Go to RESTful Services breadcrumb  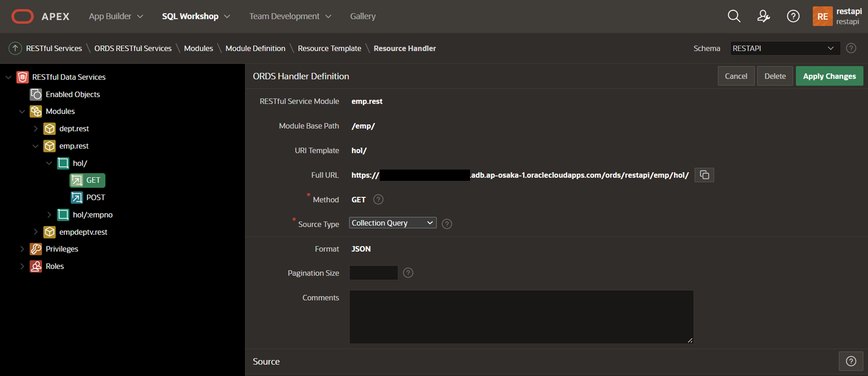pyautogui.click(x=54, y=48)
